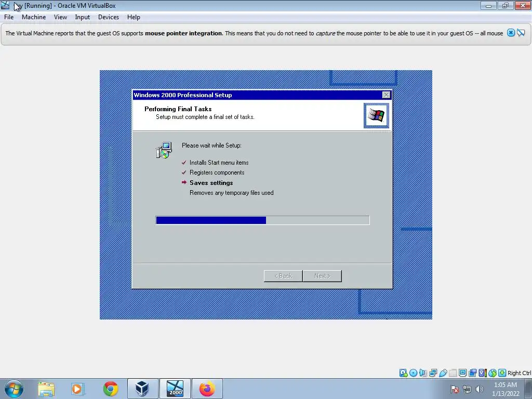
Task: Click the setup computer and CD icon
Action: click(x=164, y=150)
